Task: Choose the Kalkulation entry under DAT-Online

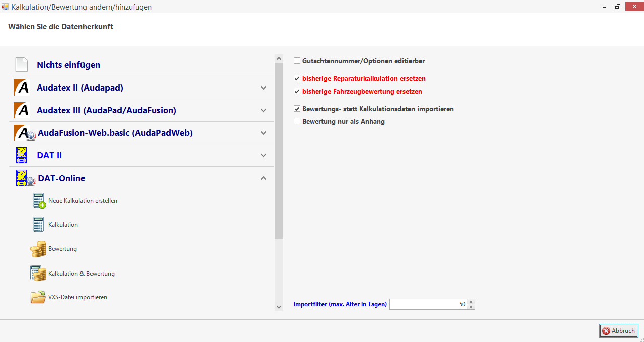Action: click(x=63, y=225)
